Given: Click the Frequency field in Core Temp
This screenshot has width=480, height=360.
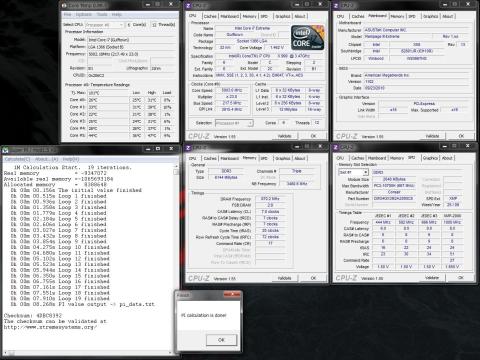Looking at the screenshot, I should pyautogui.click(x=130, y=54).
